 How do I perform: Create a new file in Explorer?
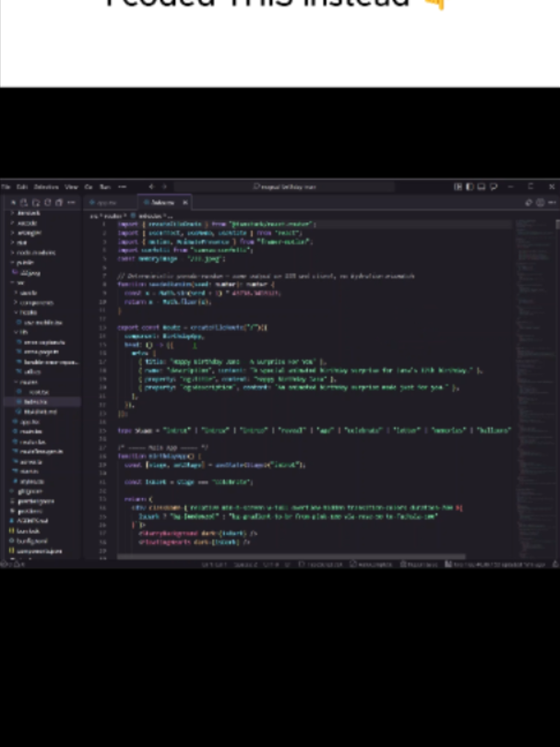click(x=24, y=203)
